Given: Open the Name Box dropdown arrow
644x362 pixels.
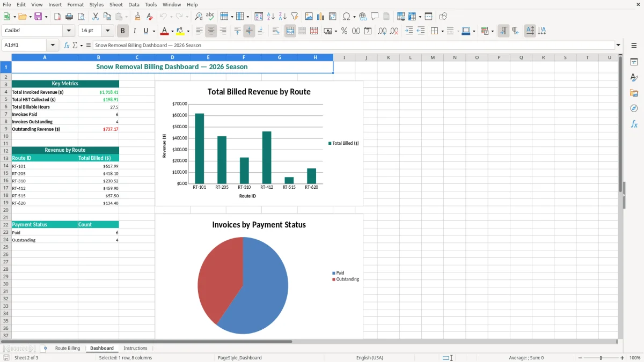Looking at the screenshot, I should tap(53, 46).
